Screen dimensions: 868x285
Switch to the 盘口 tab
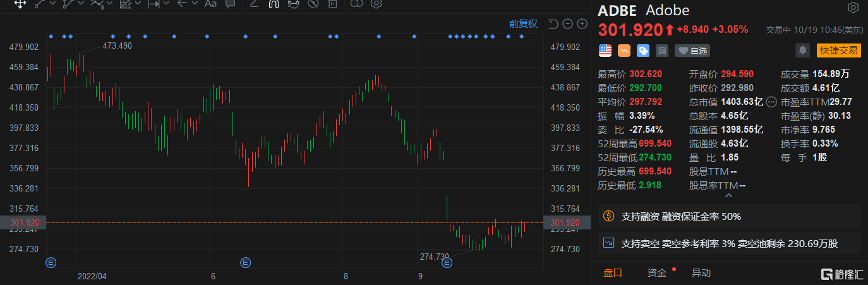click(612, 273)
